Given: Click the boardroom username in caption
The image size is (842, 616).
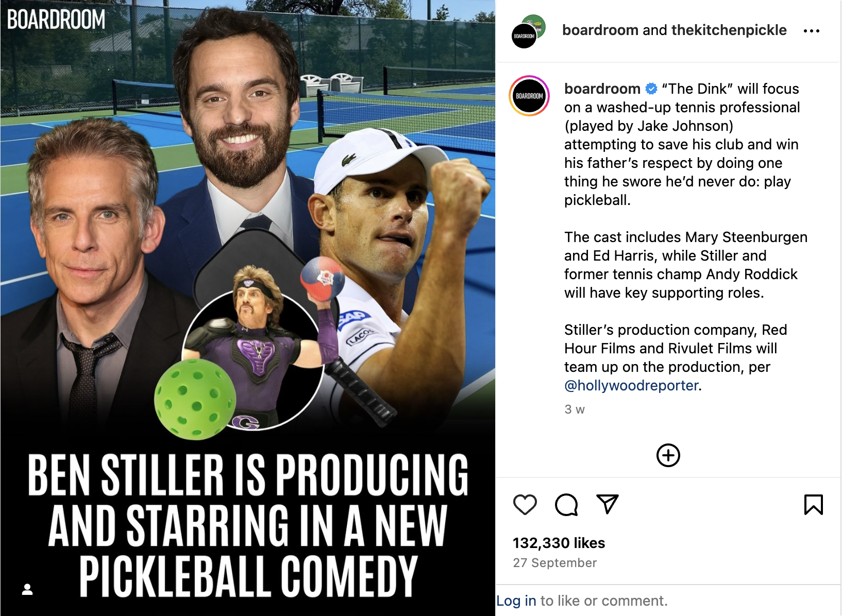Looking at the screenshot, I should click(602, 89).
